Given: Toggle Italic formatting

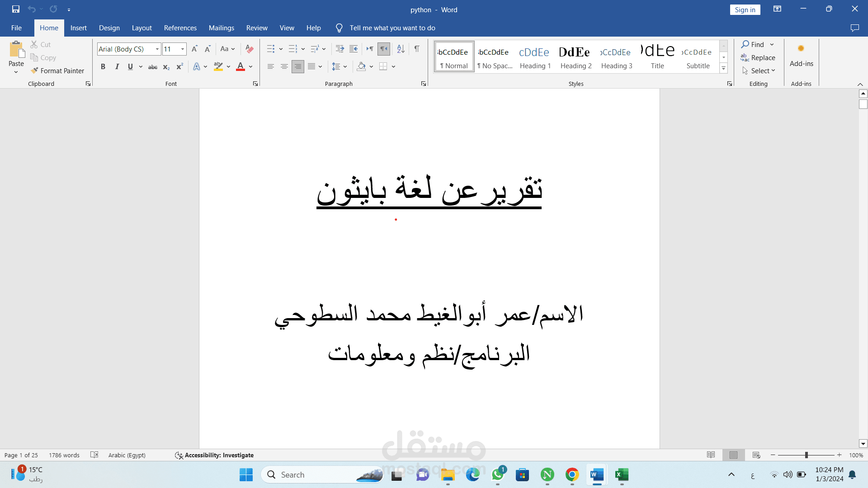Looking at the screenshot, I should tap(117, 67).
